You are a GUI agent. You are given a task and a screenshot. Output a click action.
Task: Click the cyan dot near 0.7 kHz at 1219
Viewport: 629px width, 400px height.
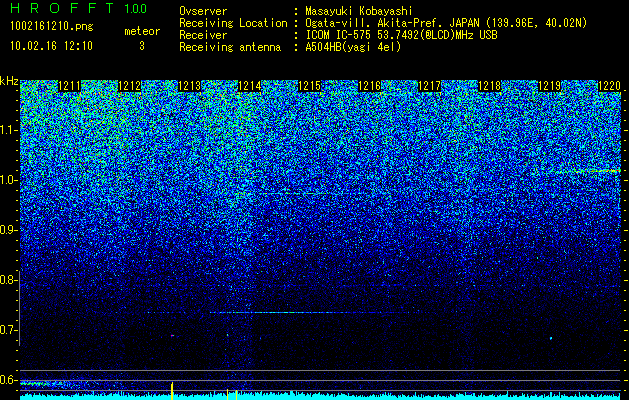(x=551, y=338)
